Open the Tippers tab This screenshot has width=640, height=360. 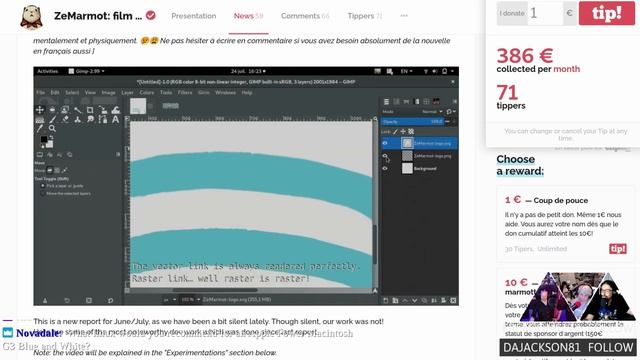364,16
